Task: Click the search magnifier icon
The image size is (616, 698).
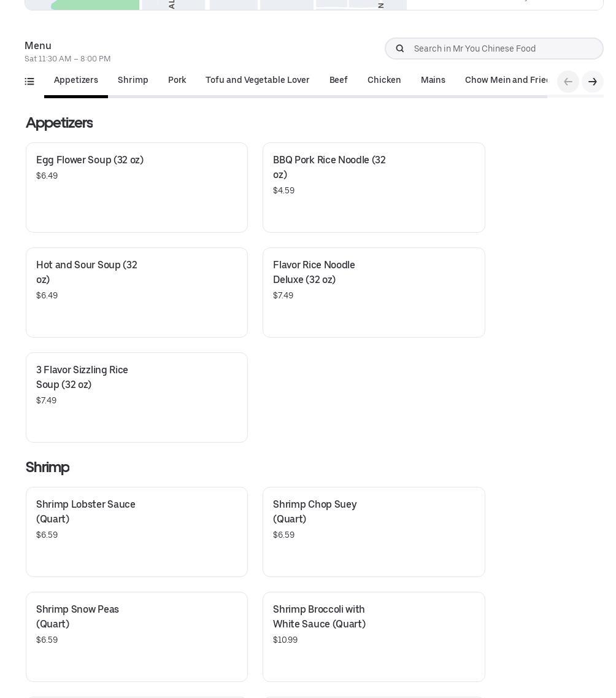Action: click(400, 48)
